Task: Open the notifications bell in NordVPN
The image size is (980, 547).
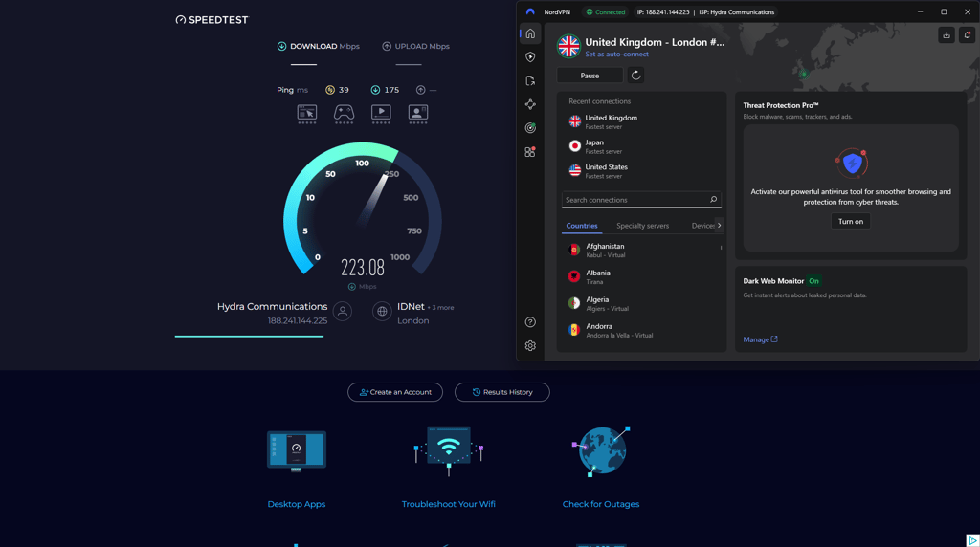Action: coord(967,35)
